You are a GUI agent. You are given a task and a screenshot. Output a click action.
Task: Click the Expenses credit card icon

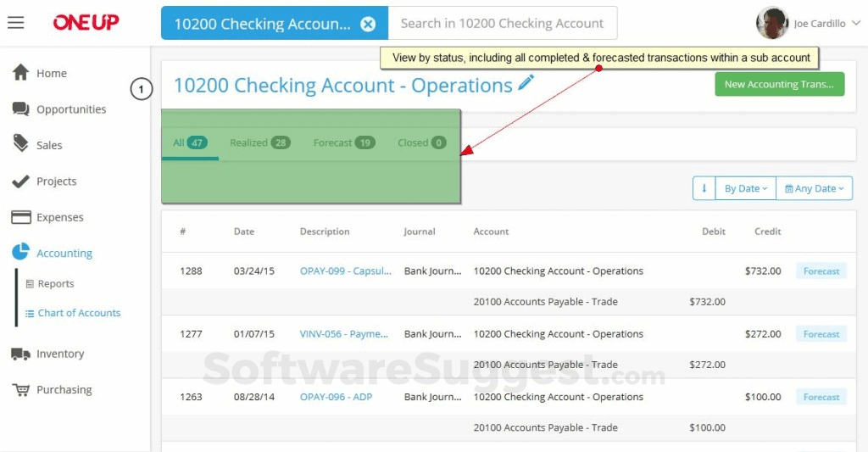click(21, 217)
